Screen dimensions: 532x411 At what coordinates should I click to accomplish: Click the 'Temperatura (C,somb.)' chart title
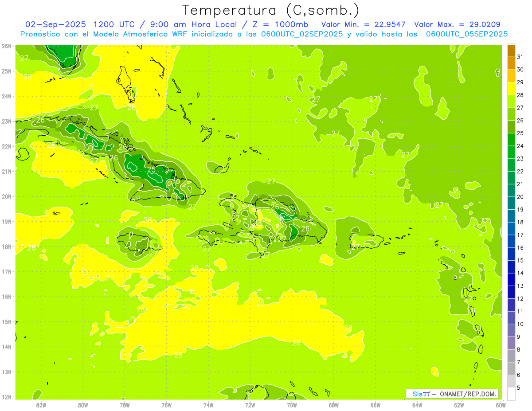[x=271, y=11]
